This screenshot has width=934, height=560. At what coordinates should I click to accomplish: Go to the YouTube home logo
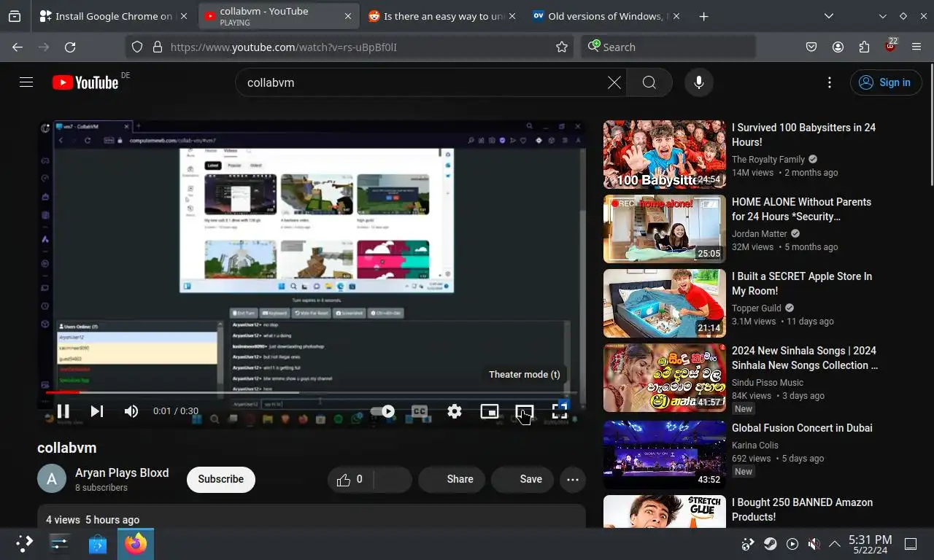click(x=86, y=82)
